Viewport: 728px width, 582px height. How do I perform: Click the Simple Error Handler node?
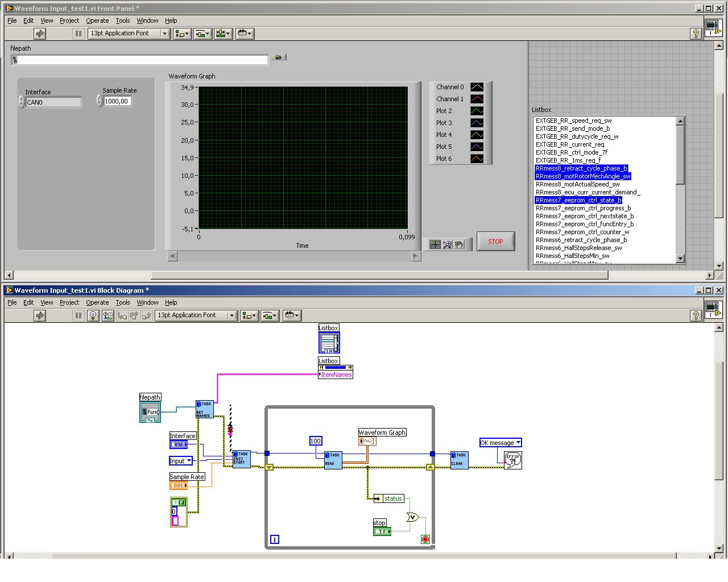(513, 460)
